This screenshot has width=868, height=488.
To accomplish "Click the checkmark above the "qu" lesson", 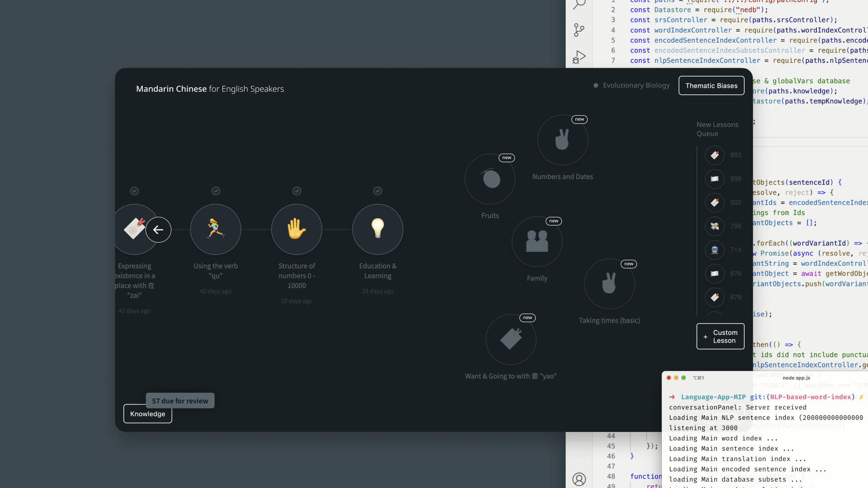I will point(216,191).
